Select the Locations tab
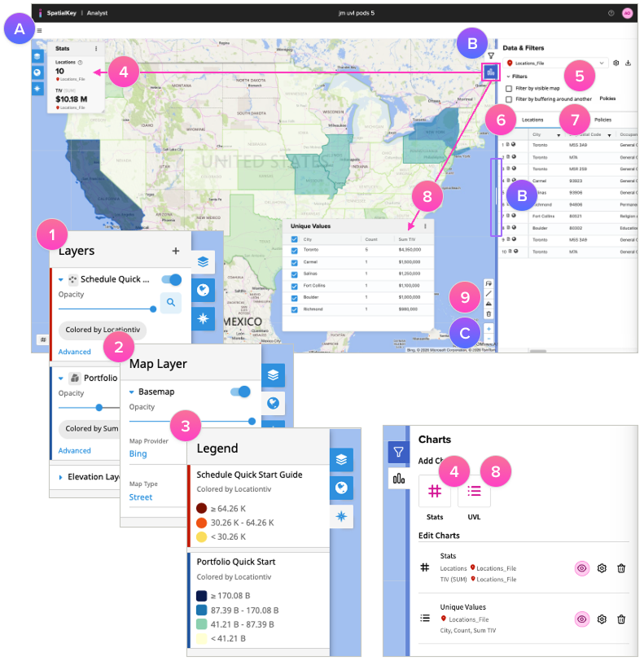 tap(532, 120)
